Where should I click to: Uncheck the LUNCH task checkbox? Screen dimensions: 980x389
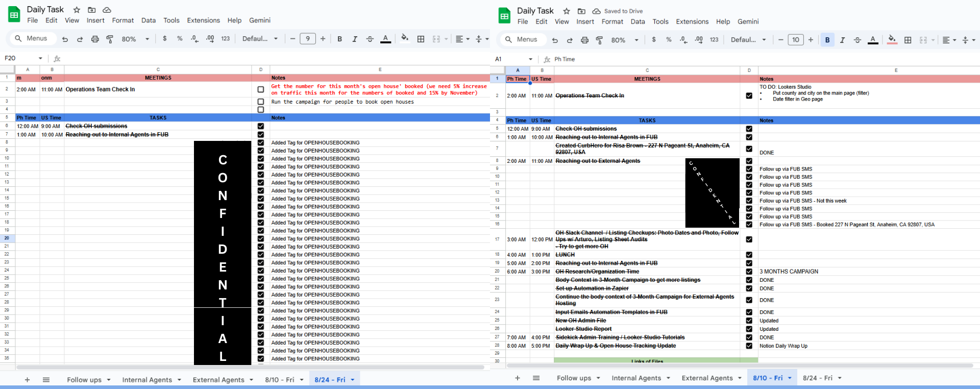tap(749, 255)
